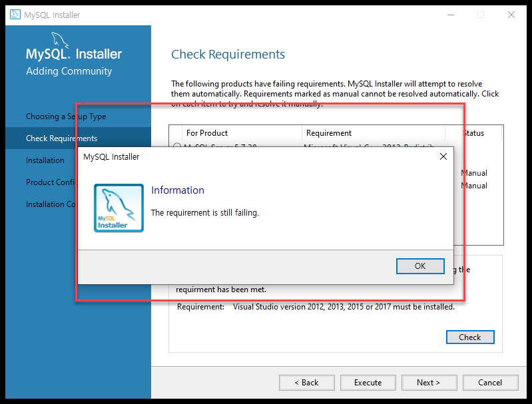Image resolution: width=532 pixels, height=404 pixels.
Task: Click the Visual Studio requirement description text
Action: [x=344, y=307]
